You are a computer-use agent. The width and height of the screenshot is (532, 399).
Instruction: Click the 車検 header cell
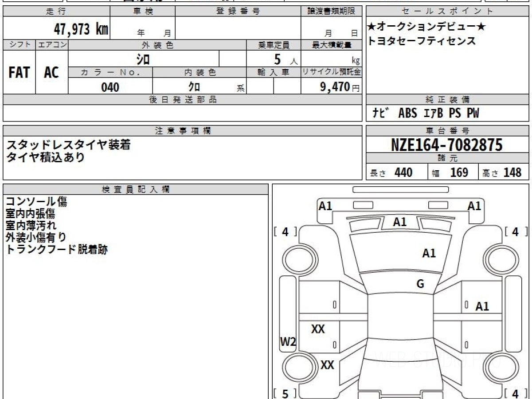(x=143, y=11)
